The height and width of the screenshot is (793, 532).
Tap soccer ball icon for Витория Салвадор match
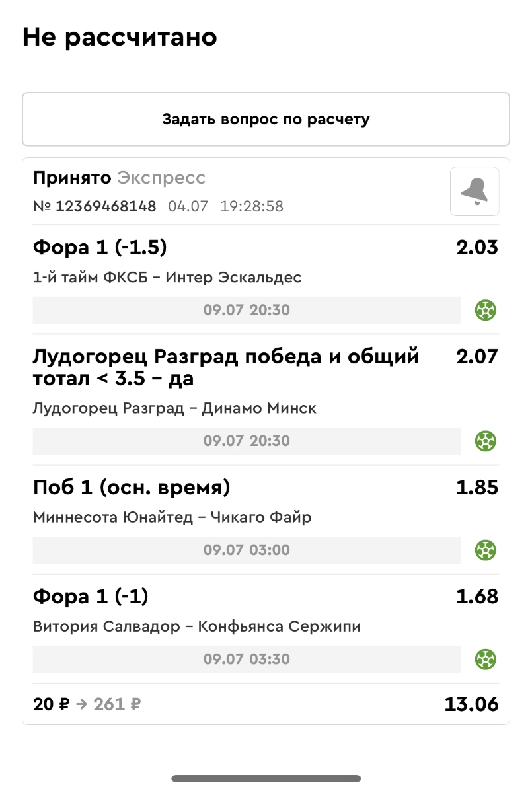486,659
